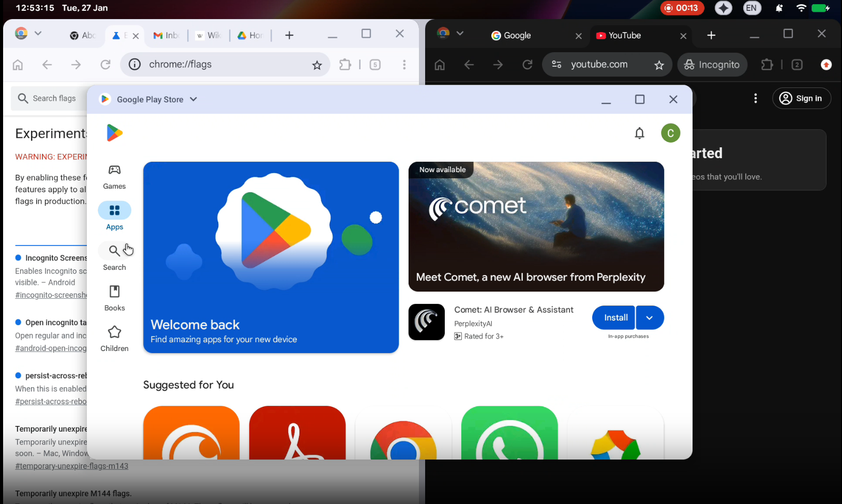The image size is (842, 504).
Task: Click the Comet: AI Browser & Assistant title
Action: click(x=514, y=310)
